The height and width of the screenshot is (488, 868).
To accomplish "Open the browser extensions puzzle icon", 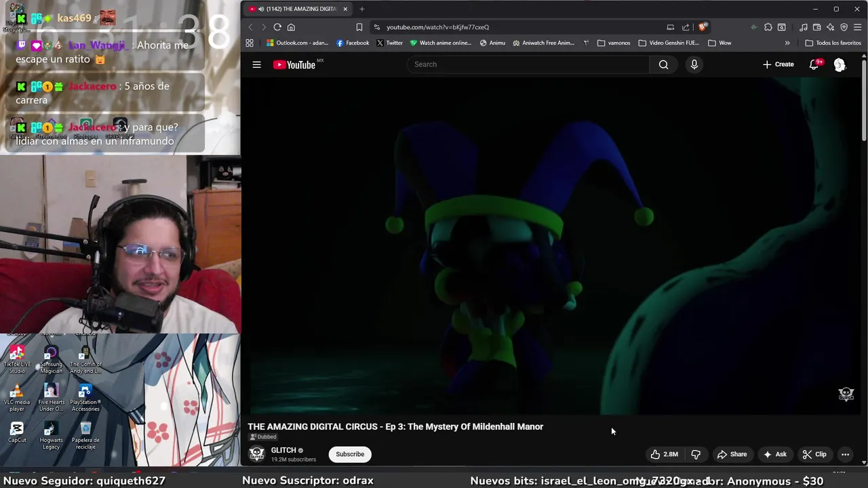I will coord(768,27).
